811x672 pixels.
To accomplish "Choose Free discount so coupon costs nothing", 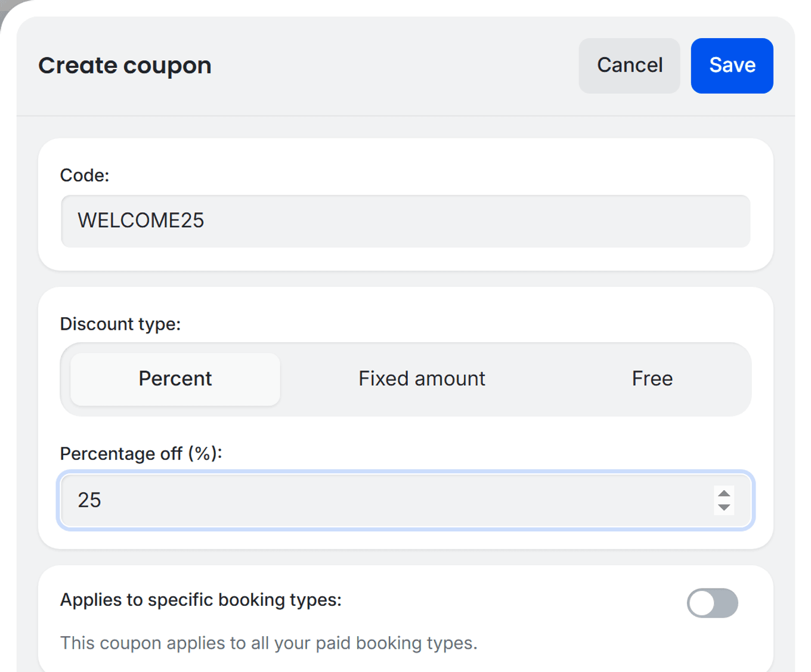I will [652, 379].
